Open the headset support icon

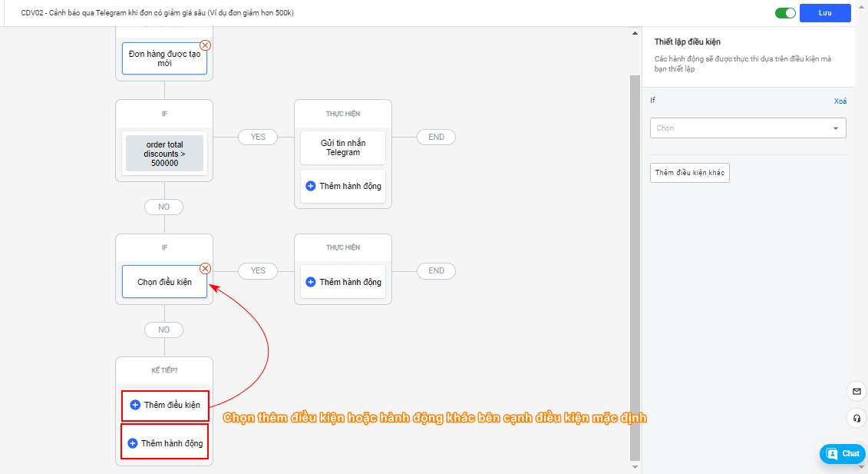click(x=856, y=419)
